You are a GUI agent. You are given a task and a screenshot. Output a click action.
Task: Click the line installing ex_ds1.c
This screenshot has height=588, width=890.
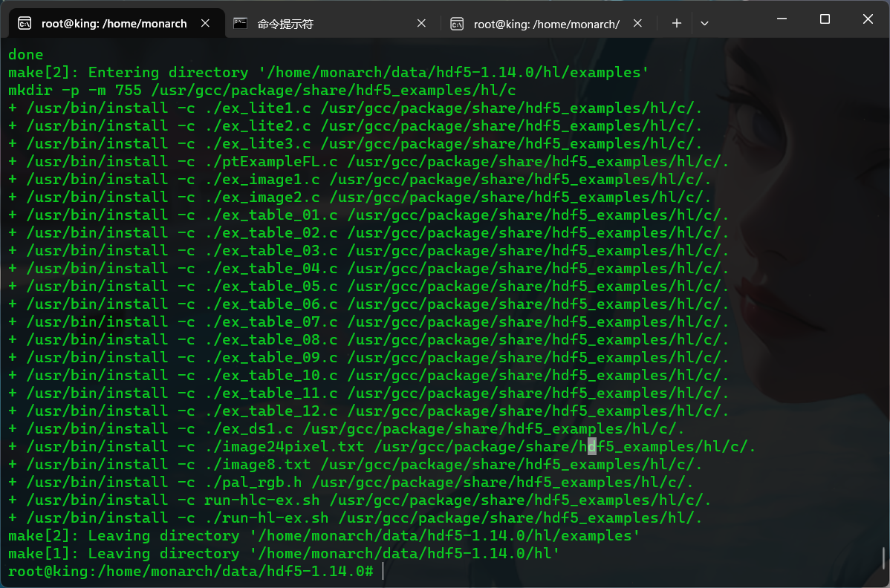(x=346, y=428)
